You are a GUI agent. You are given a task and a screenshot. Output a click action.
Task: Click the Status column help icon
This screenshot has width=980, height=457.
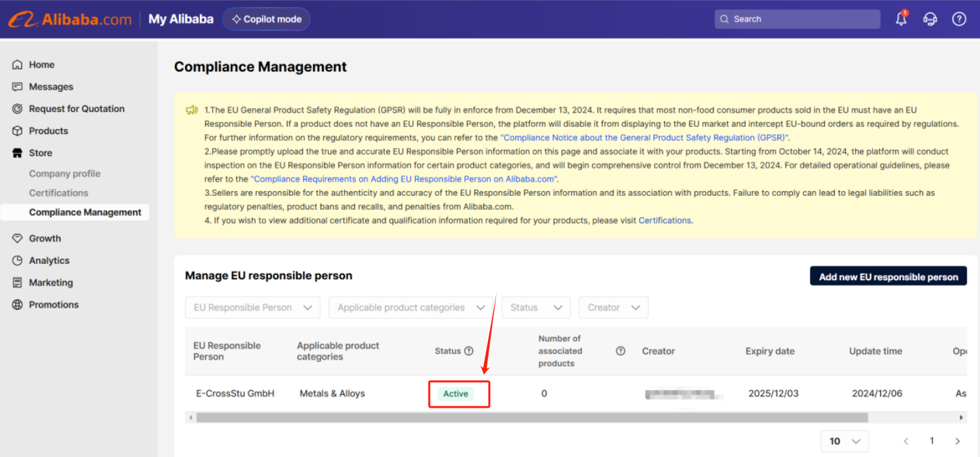[469, 351]
